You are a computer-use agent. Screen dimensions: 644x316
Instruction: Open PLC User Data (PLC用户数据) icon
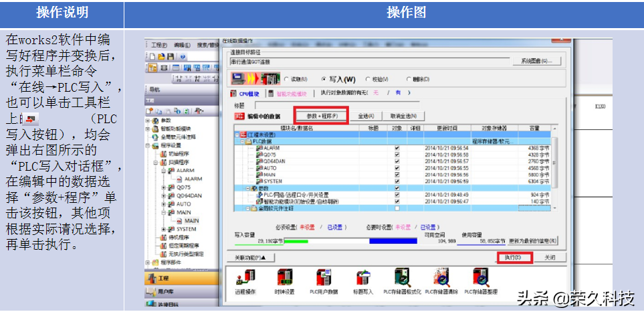tap(324, 281)
